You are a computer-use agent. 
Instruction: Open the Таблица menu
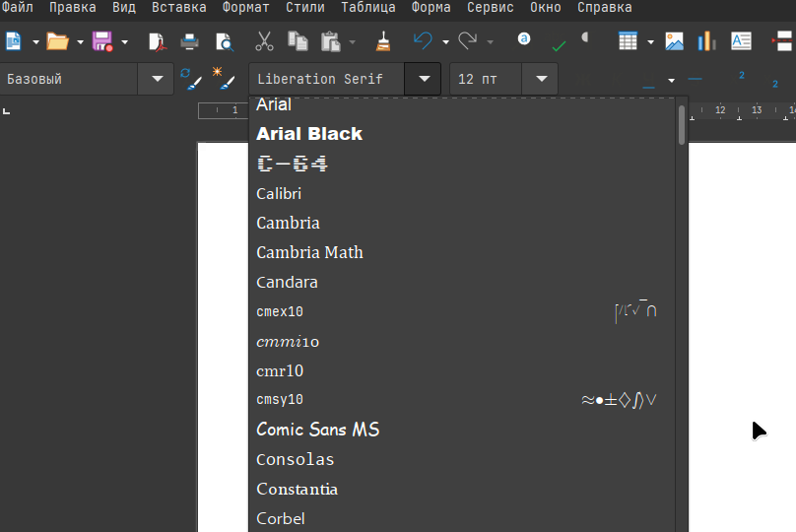(368, 8)
